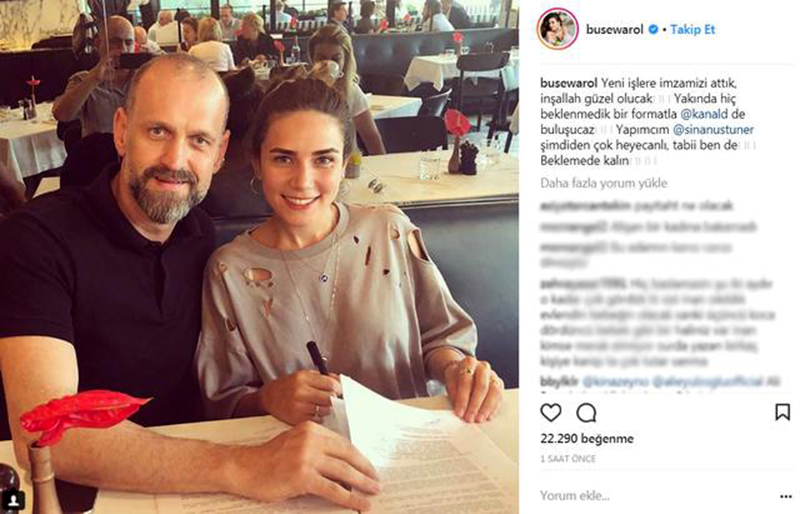View likes list at 22.290 beğenme
800x514 pixels.
click(587, 438)
